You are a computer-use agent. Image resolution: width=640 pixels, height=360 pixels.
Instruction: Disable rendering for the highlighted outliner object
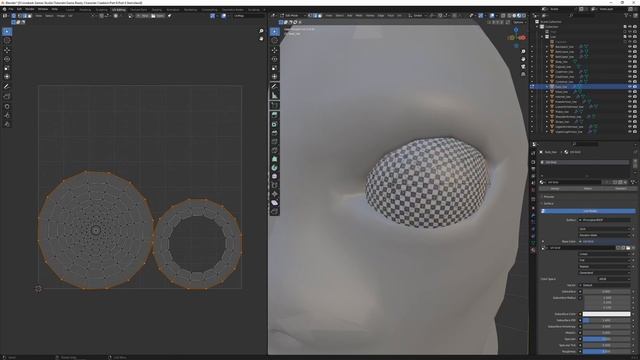(635, 87)
